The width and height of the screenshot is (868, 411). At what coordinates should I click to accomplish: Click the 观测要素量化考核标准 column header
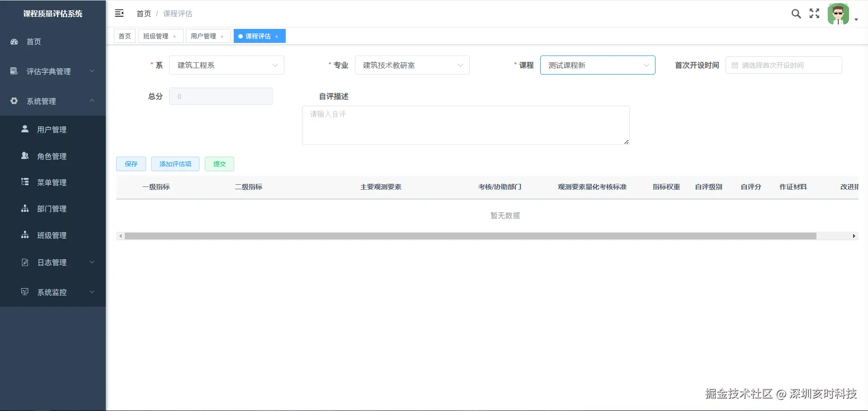point(592,187)
